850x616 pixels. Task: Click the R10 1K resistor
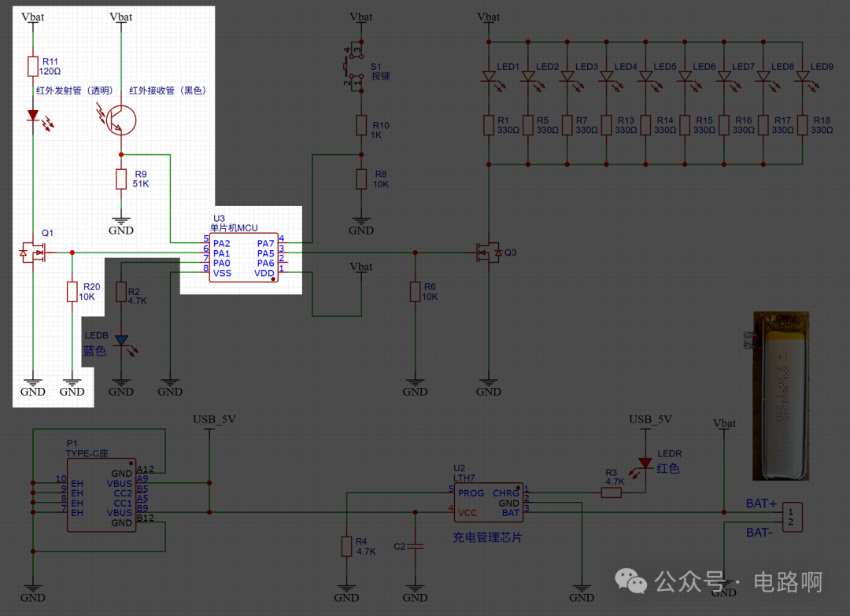pyautogui.click(x=361, y=125)
